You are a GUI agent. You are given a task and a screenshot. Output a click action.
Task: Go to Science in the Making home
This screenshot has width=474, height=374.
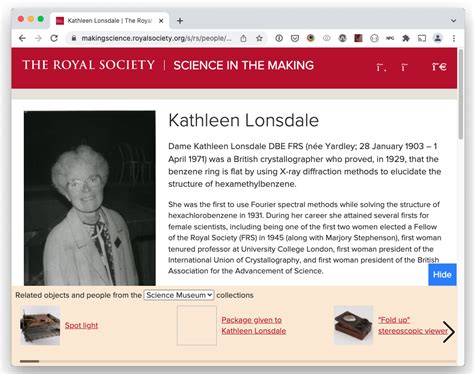click(x=243, y=65)
